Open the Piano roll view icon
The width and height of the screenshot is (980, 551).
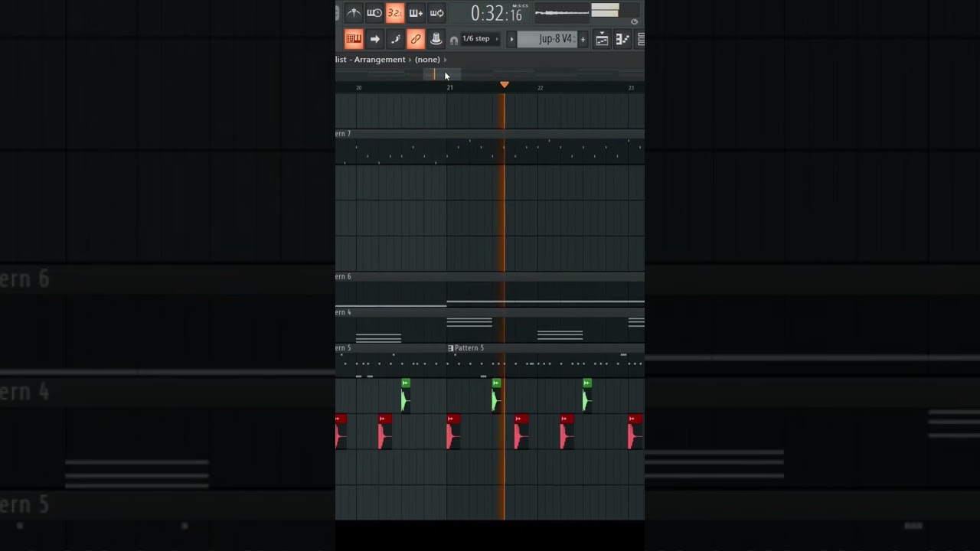(622, 40)
